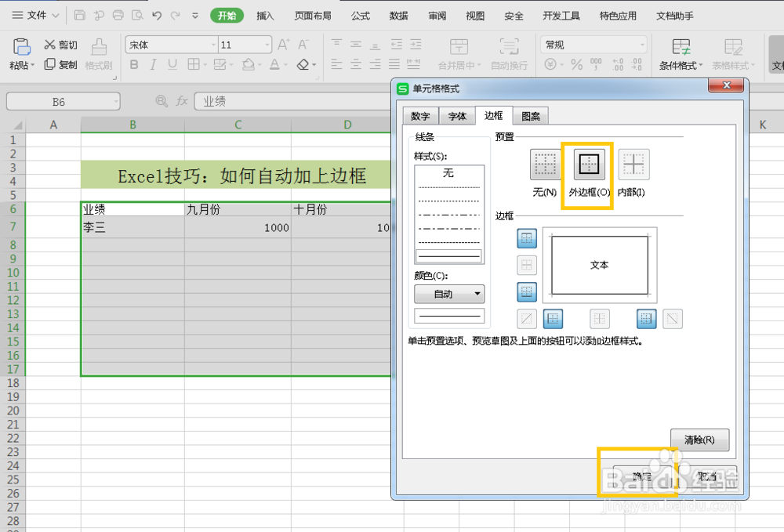Click the 剪切 (Cut) scissors button
This screenshot has height=532, width=784.
(x=60, y=45)
